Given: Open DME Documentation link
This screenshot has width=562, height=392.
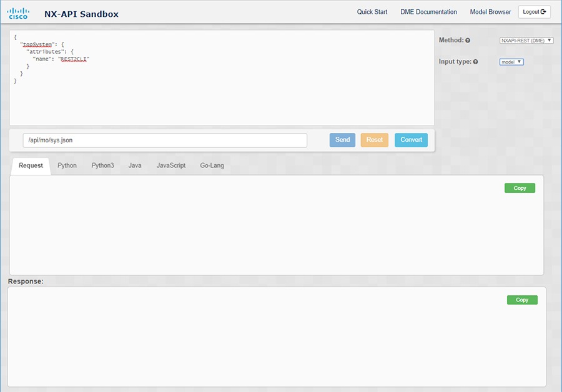Looking at the screenshot, I should click(x=428, y=12).
